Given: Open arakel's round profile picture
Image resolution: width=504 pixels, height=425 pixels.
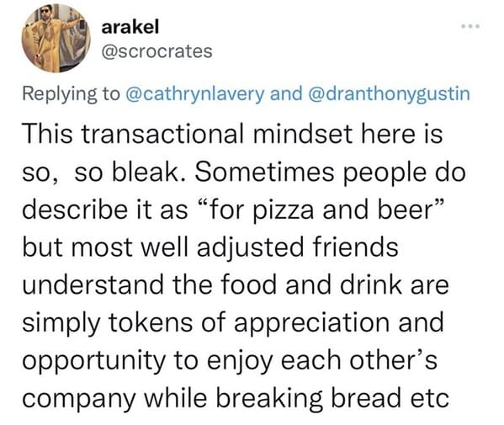Looking at the screenshot, I should [56, 39].
